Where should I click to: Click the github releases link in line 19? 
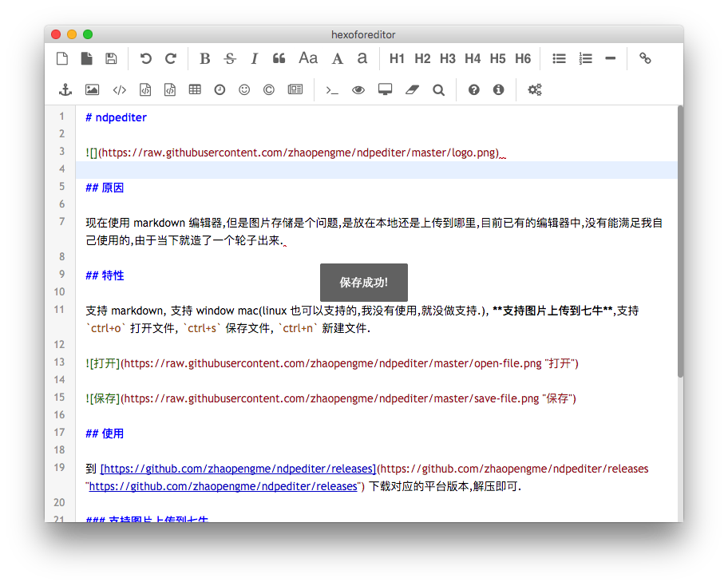point(238,469)
